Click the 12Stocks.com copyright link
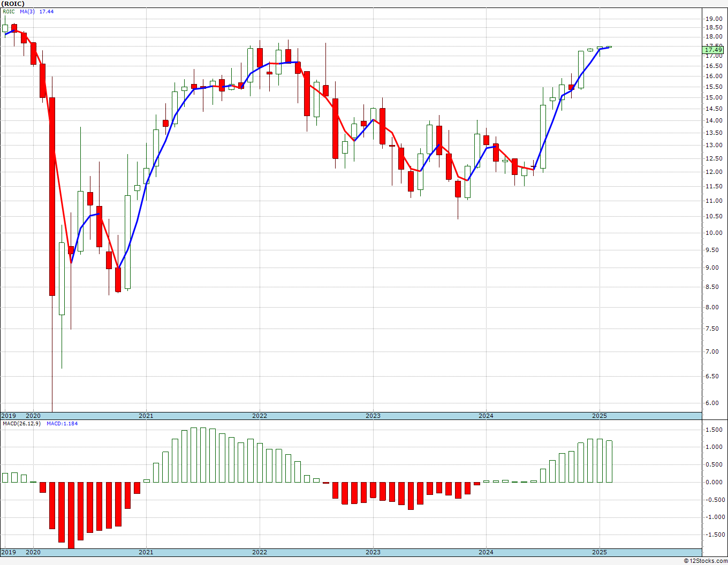This screenshot has width=728, height=565. (x=706, y=561)
